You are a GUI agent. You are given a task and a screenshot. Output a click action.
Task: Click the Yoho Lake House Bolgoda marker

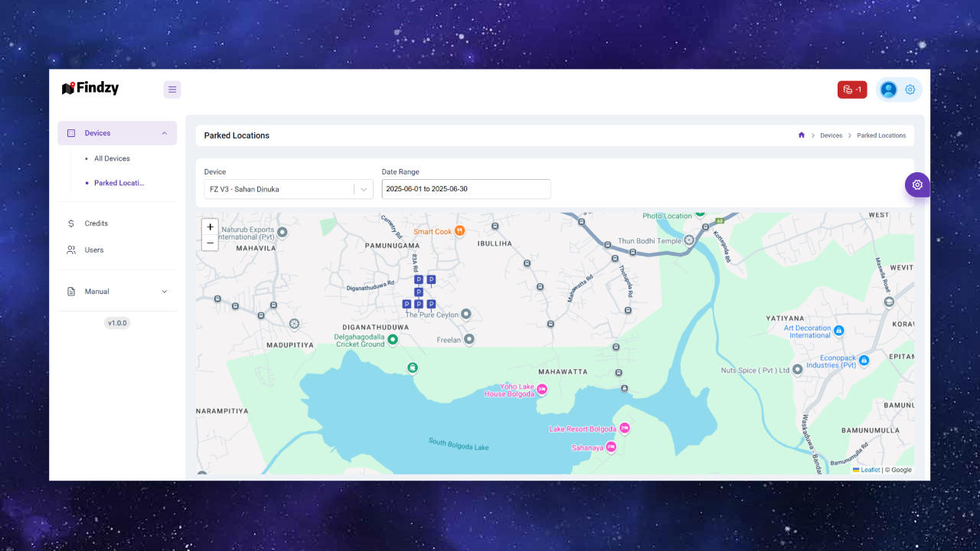click(x=542, y=390)
